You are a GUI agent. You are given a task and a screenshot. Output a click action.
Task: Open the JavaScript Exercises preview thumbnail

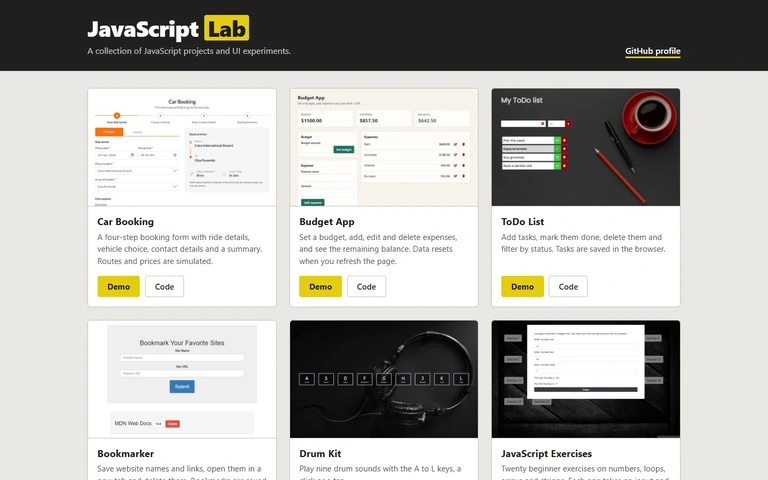click(x=586, y=379)
